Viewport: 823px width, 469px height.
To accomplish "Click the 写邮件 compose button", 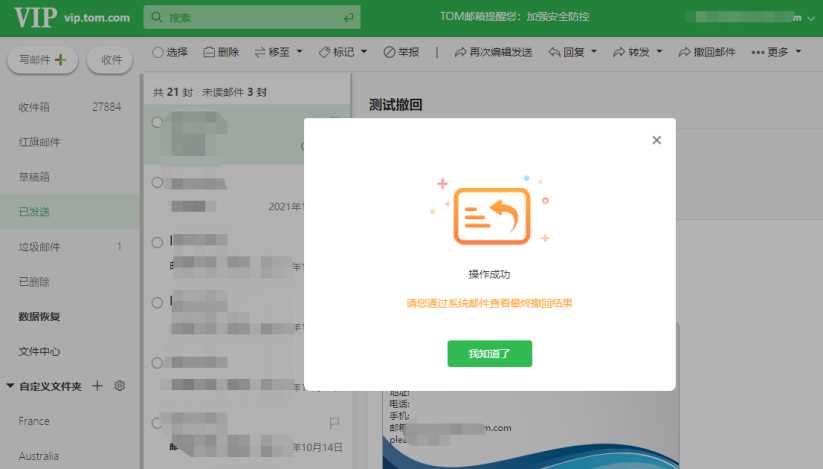I will click(x=43, y=60).
